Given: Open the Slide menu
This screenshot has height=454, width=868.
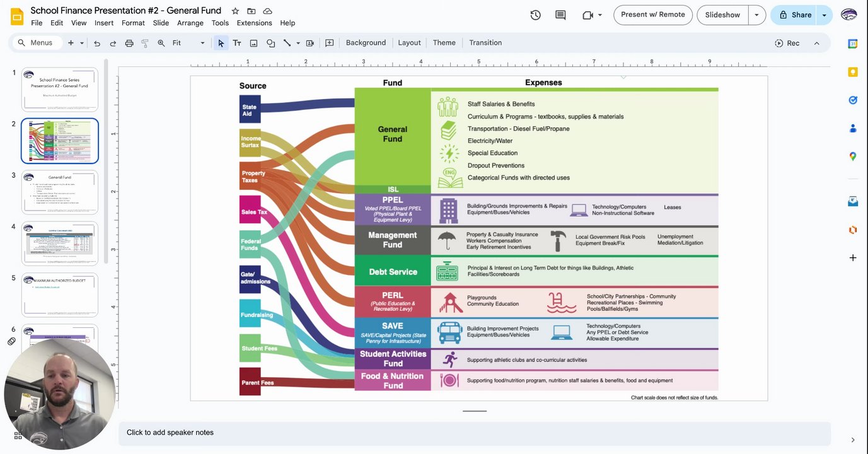Looking at the screenshot, I should 161,23.
